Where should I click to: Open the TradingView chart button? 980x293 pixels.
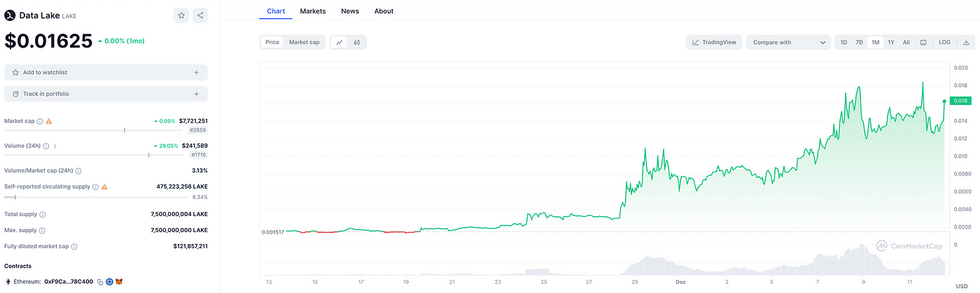point(714,43)
